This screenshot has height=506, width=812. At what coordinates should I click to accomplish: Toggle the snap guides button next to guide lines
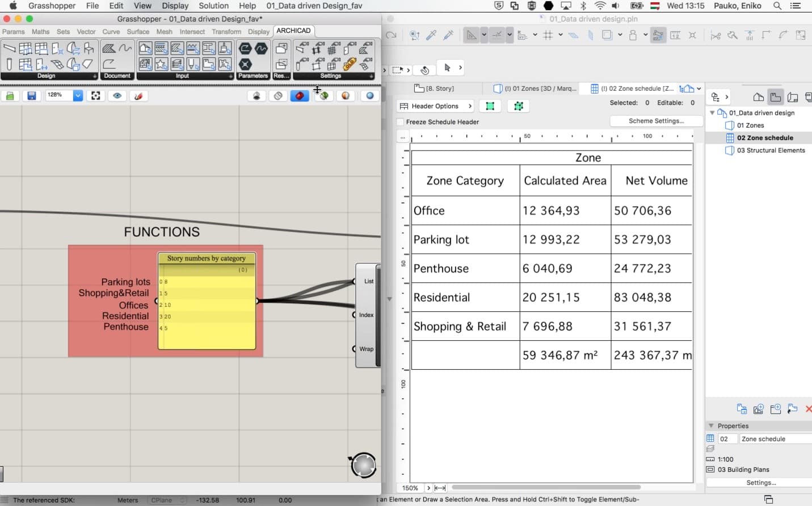point(497,35)
